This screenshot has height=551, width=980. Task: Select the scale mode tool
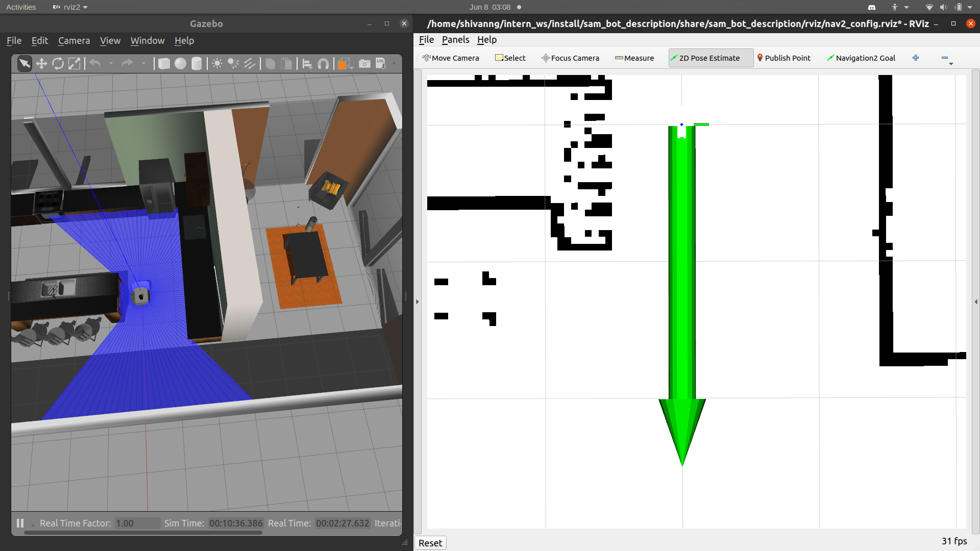pyautogui.click(x=74, y=63)
